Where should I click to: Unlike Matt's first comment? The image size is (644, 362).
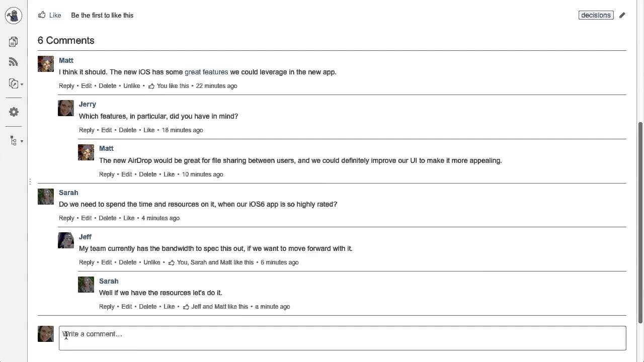(131, 86)
